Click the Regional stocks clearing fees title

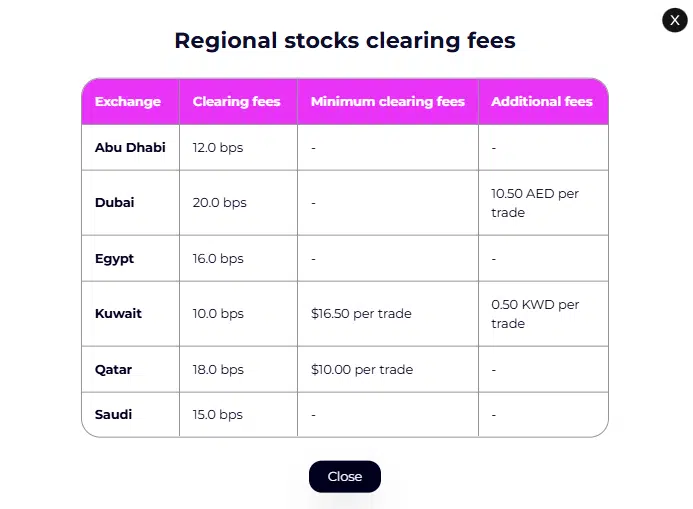click(345, 41)
